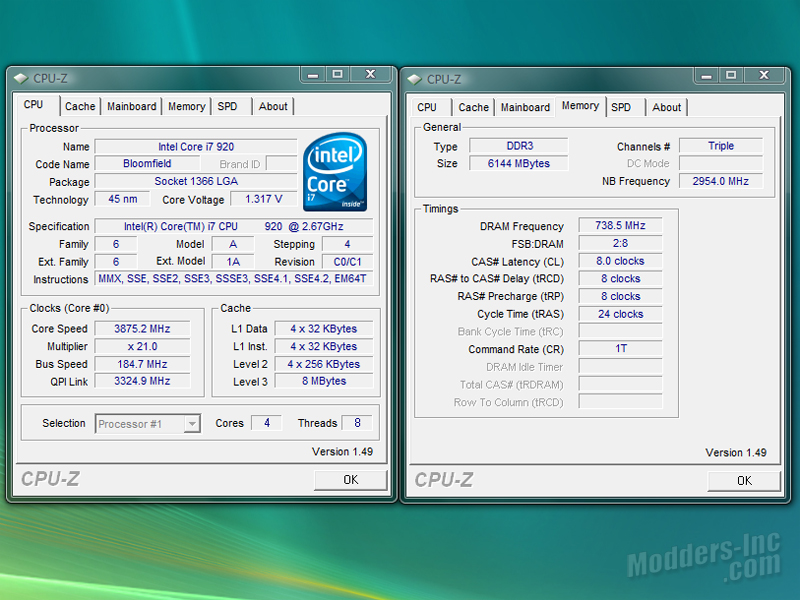This screenshot has height=600, width=800.
Task: Click the empty DC Mode field
Action: [721, 163]
